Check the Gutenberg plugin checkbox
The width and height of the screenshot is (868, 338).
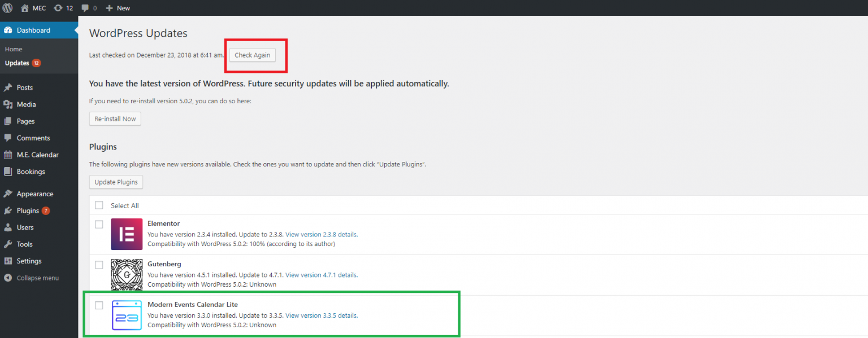pyautogui.click(x=99, y=265)
